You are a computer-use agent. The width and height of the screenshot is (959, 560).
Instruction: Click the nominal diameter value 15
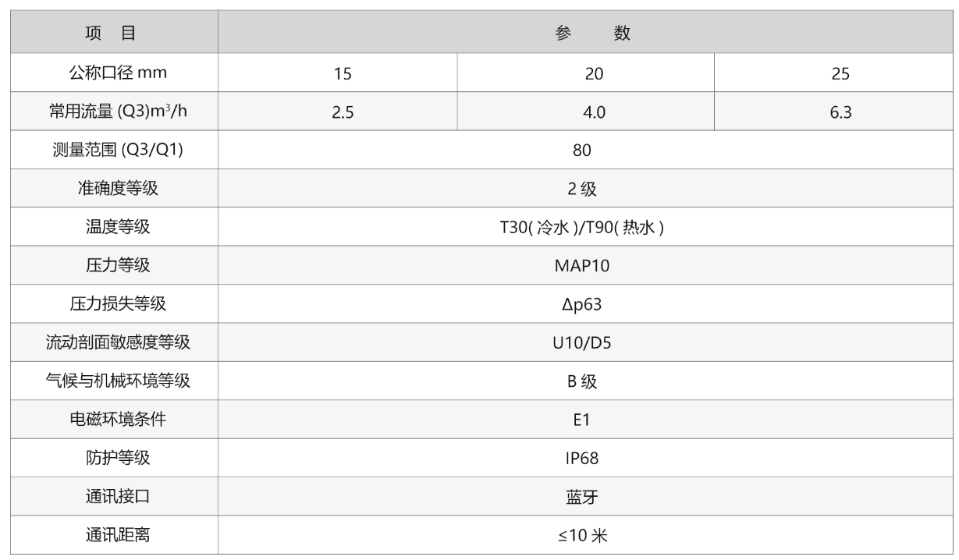[342, 75]
